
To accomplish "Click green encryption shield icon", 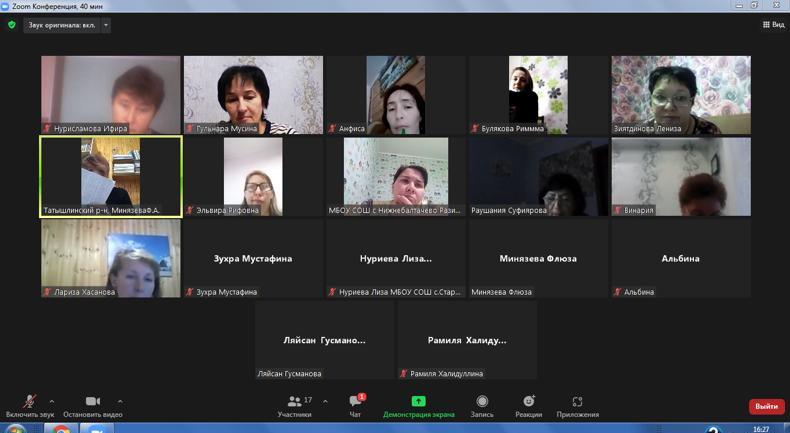I will 12,25.
